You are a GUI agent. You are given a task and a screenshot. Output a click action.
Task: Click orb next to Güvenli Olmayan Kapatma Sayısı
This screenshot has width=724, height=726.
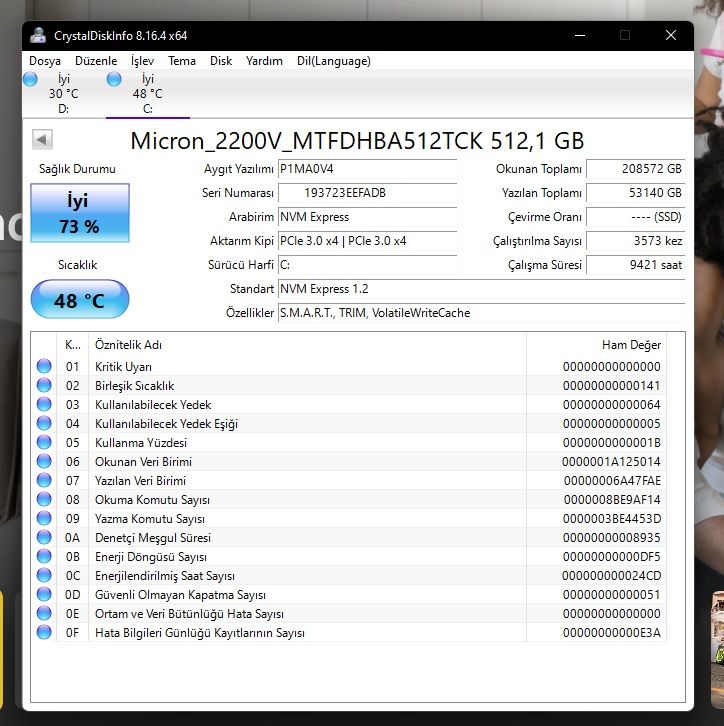tap(44, 595)
